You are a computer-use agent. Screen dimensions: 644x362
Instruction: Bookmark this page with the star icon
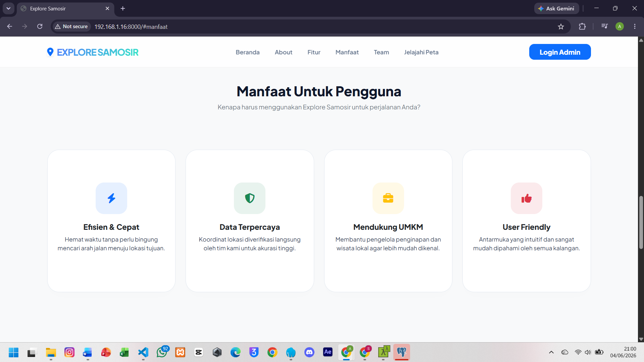click(561, 27)
